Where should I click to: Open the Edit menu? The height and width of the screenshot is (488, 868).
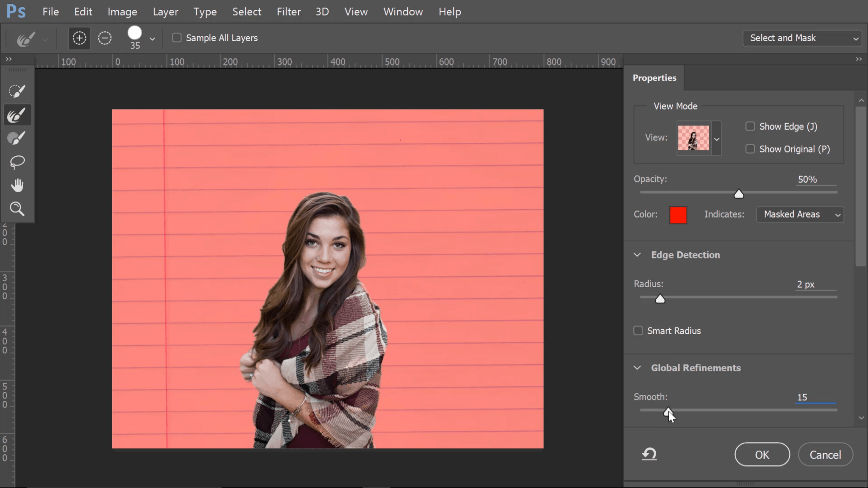(x=83, y=12)
